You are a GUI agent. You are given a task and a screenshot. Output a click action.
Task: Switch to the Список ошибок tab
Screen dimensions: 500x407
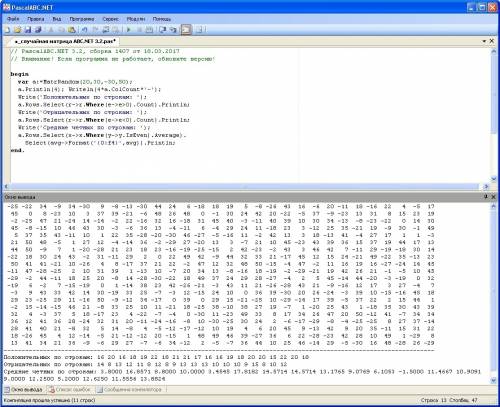[69, 389]
